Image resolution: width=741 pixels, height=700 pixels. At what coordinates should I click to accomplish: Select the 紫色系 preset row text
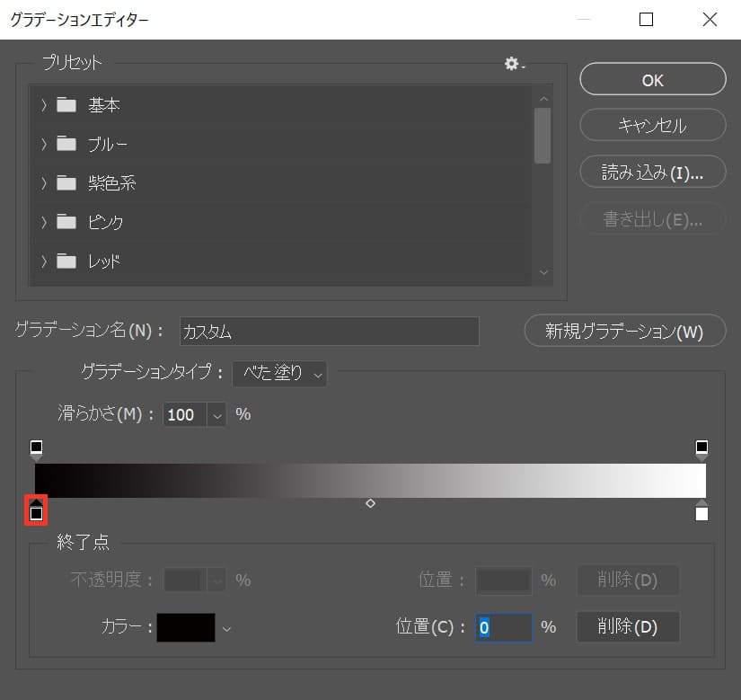point(111,183)
